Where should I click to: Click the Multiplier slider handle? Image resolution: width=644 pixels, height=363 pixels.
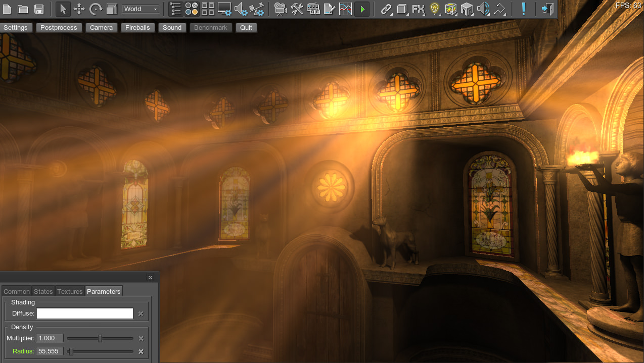pyautogui.click(x=100, y=338)
